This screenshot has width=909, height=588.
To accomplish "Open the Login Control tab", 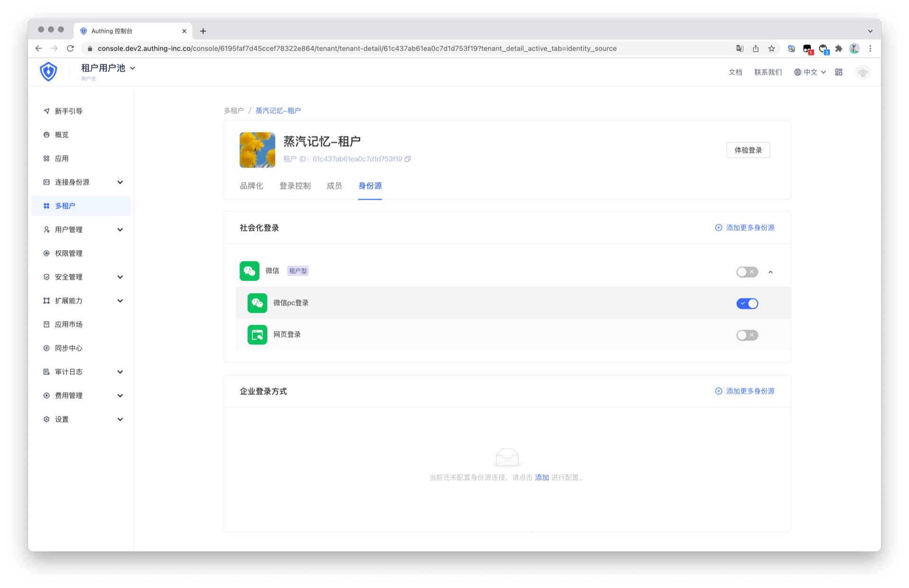I will (294, 186).
